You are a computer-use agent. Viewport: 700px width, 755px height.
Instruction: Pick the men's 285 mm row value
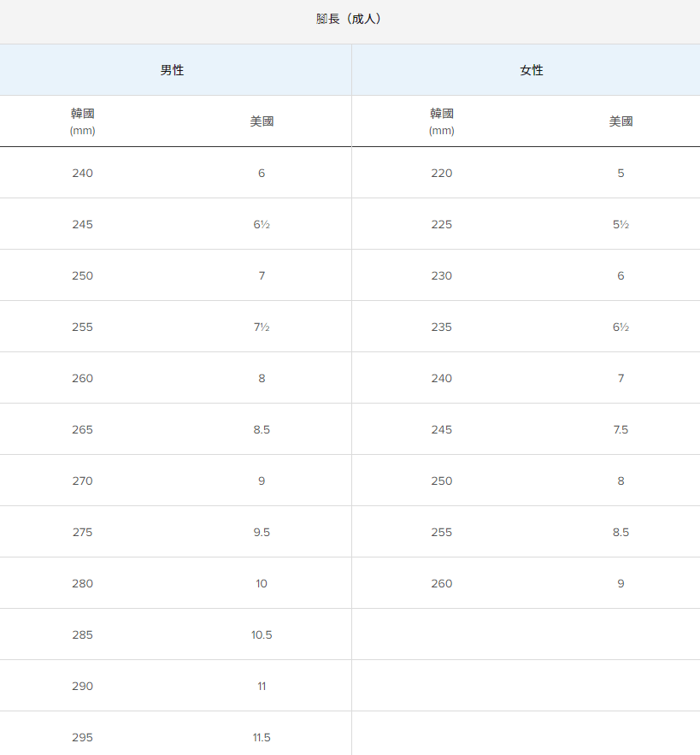click(83, 634)
